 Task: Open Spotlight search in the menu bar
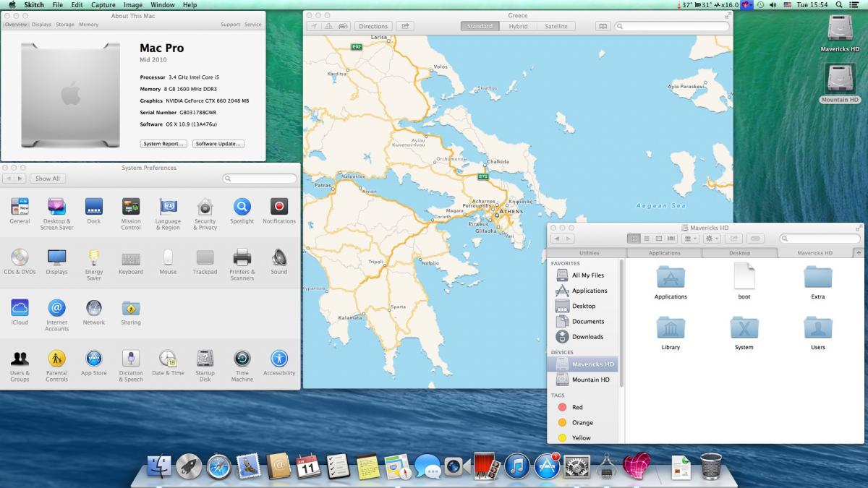(839, 5)
